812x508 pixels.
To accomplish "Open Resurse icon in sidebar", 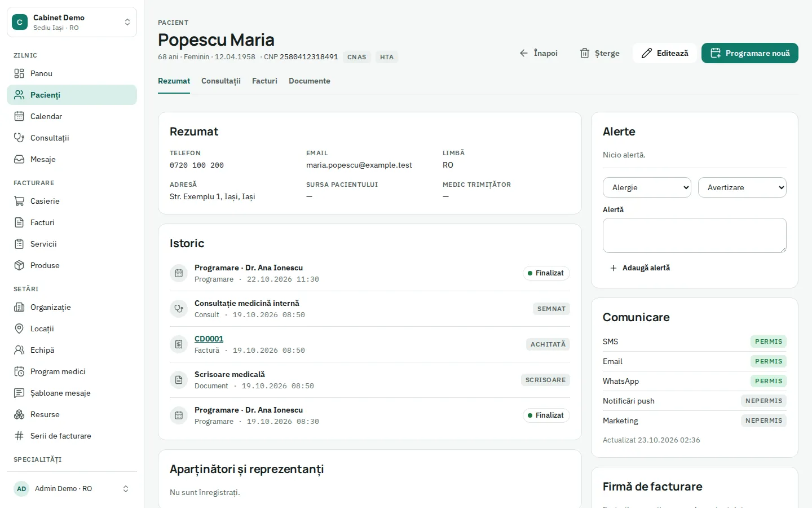I will click(x=19, y=414).
